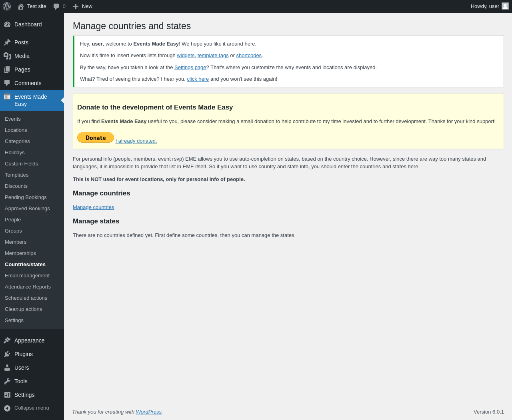This screenshot has height=420, width=512.
Task: Go to Memberships submenu item
Action: pos(20,253)
